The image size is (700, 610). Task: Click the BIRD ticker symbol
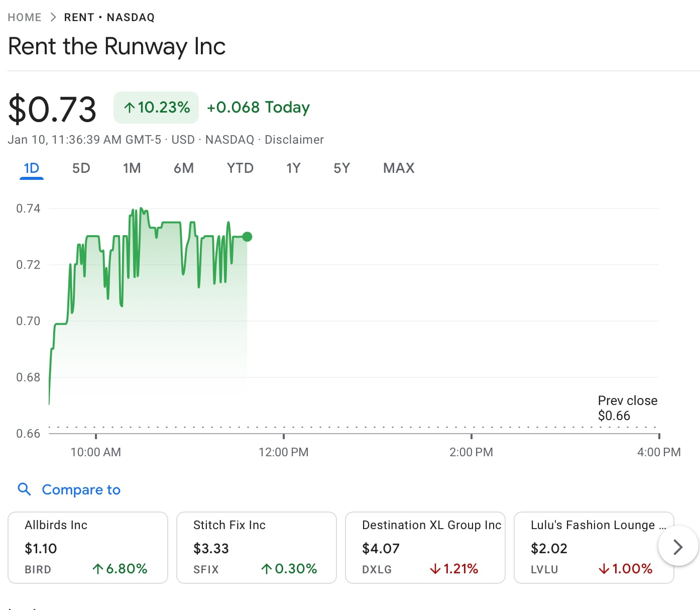point(38,569)
